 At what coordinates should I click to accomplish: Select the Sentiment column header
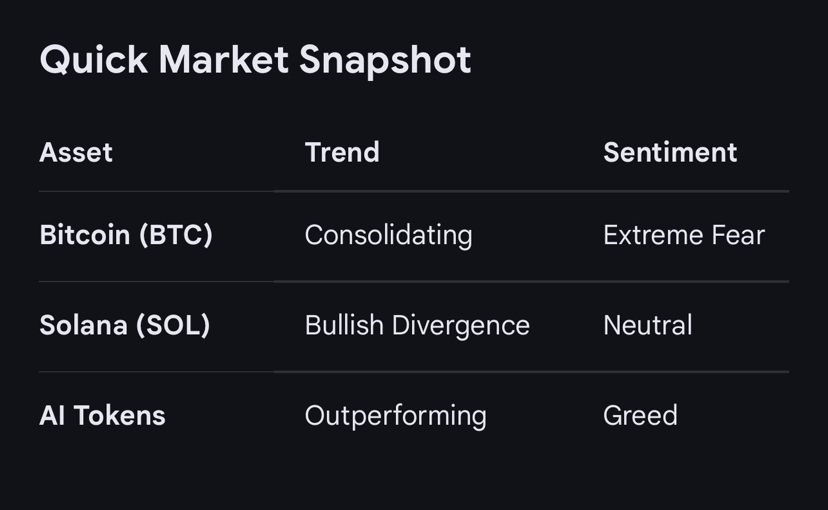[x=670, y=152]
